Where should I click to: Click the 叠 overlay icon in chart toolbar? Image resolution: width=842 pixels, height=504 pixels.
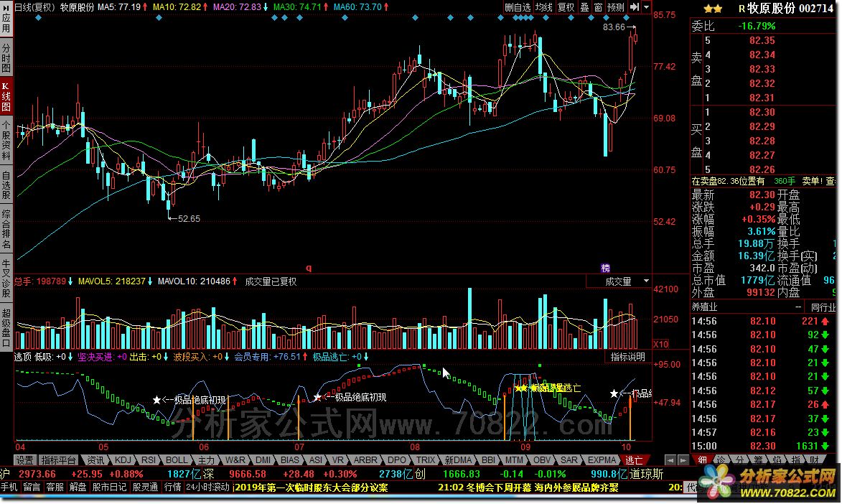(x=584, y=7)
